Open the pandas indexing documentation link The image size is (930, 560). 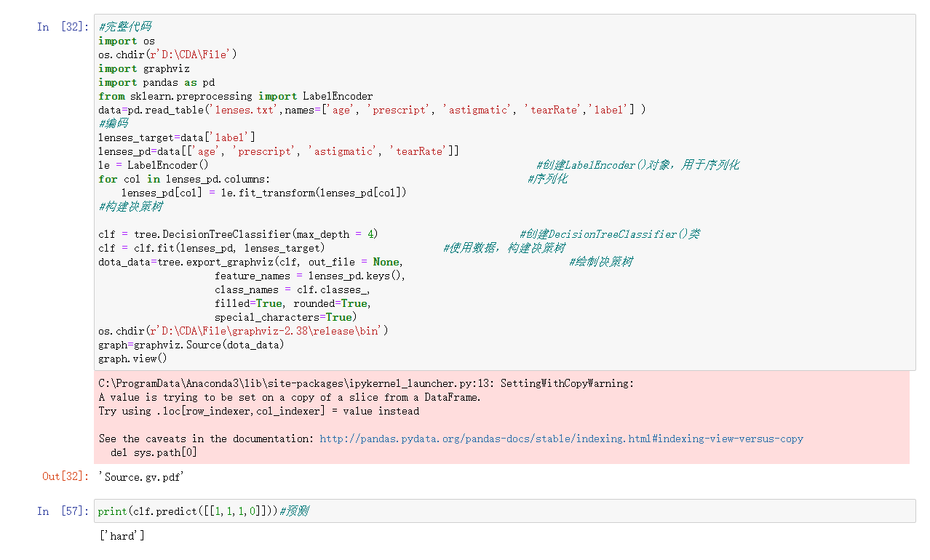click(x=561, y=439)
